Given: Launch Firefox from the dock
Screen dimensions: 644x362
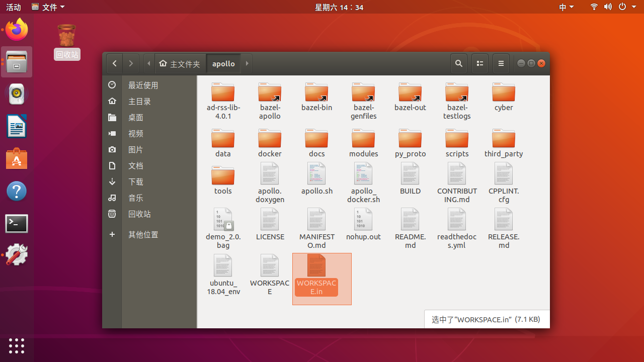Looking at the screenshot, I should (17, 30).
